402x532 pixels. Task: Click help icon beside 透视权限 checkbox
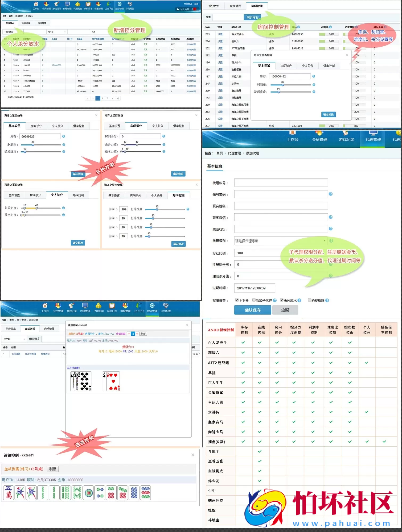(x=327, y=300)
